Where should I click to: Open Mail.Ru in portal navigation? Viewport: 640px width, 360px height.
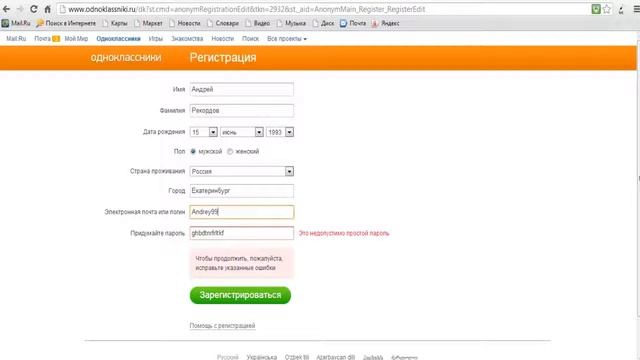pyautogui.click(x=16, y=39)
